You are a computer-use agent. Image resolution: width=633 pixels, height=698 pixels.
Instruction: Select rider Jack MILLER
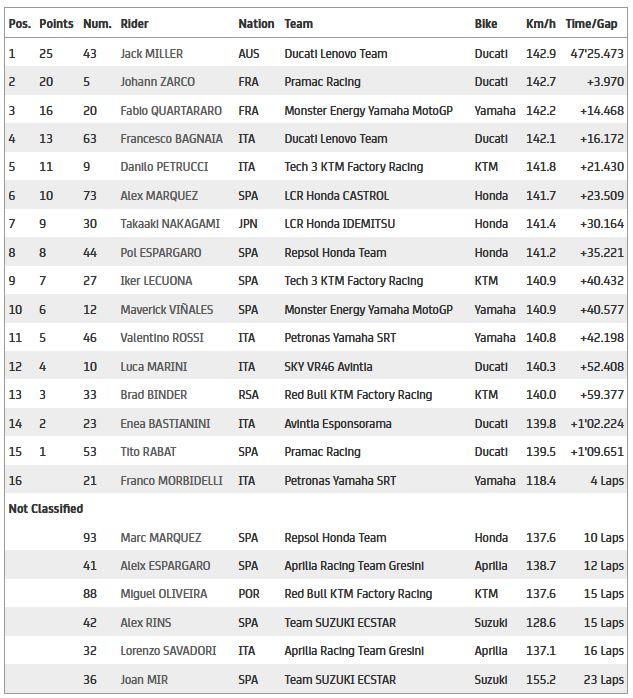(151, 53)
